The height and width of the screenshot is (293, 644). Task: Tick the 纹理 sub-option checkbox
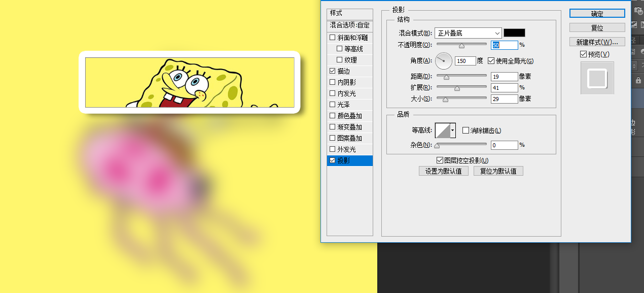[x=340, y=60]
